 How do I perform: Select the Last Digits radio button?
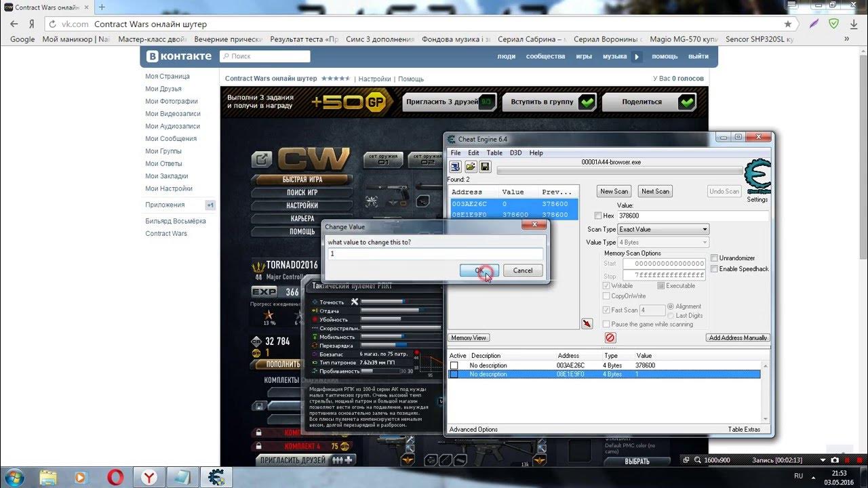coord(671,315)
